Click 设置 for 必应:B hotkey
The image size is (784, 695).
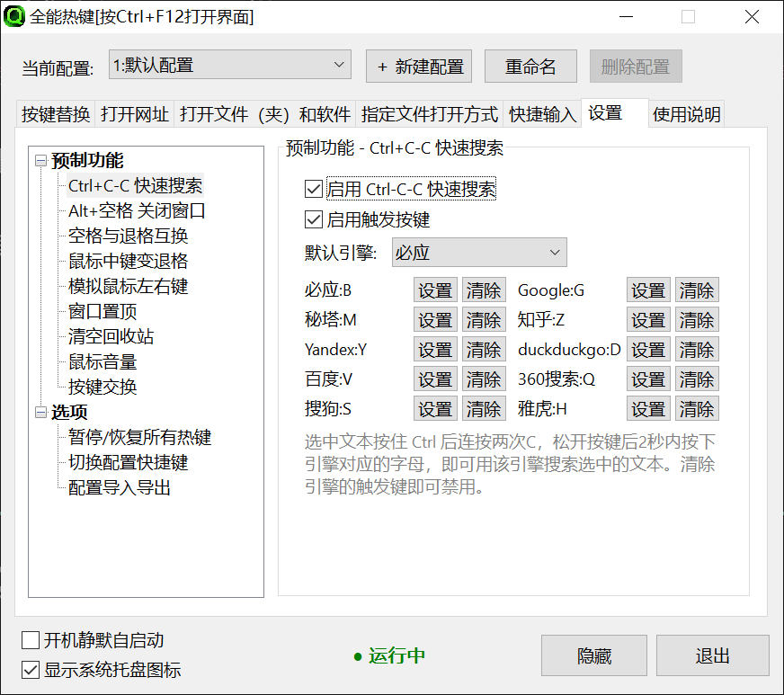click(x=435, y=290)
